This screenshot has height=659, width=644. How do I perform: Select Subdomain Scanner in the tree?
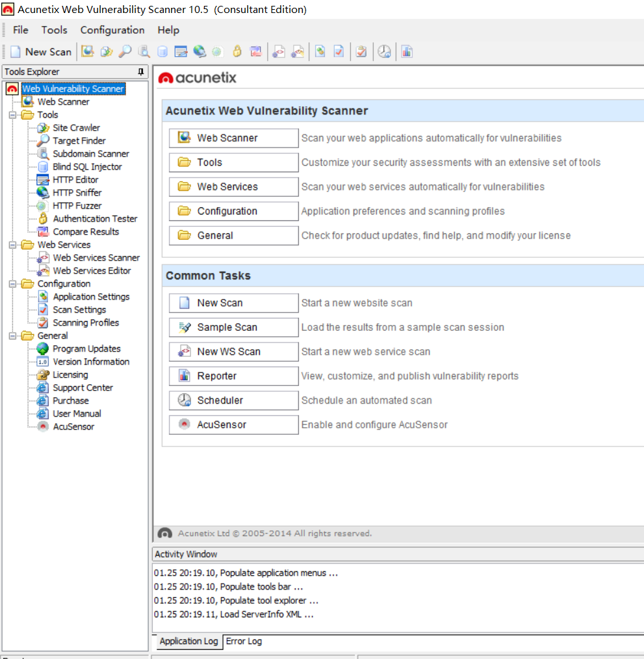coord(91,154)
